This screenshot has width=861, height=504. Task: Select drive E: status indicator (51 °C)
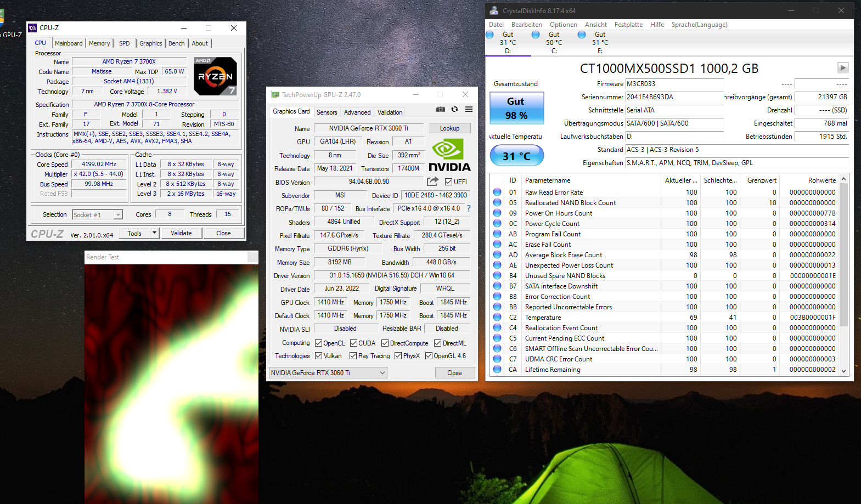click(600, 42)
